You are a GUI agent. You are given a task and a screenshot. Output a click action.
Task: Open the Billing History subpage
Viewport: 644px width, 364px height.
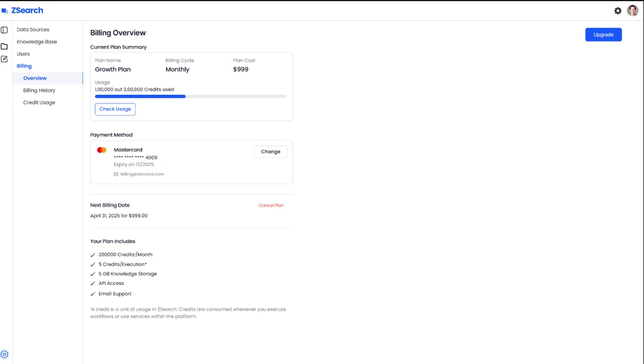point(39,91)
